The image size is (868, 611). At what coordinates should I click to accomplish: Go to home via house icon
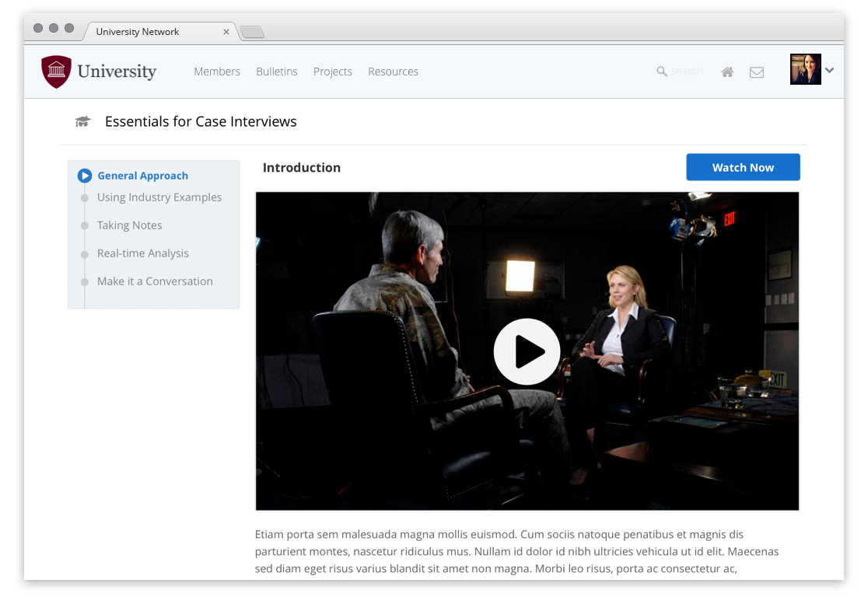coord(727,72)
